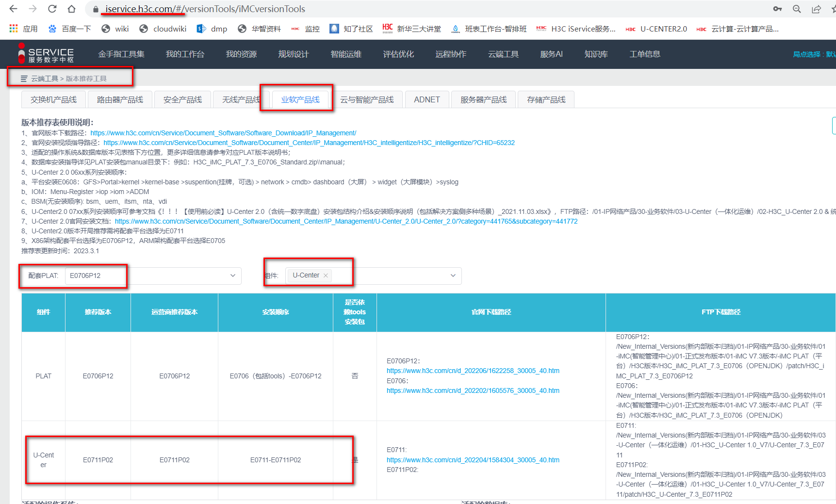836x504 pixels.
Task: Go to 工单信息 in the navigation
Action: click(645, 54)
